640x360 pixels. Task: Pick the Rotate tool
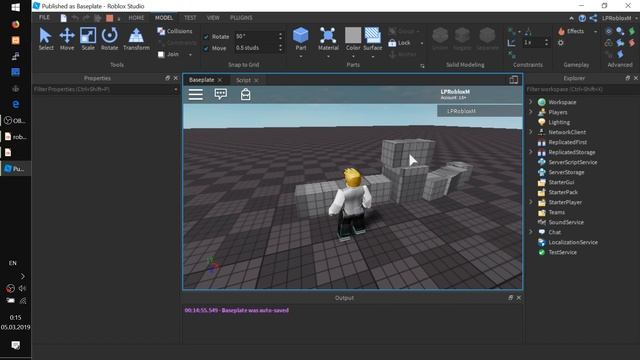pyautogui.click(x=109, y=39)
